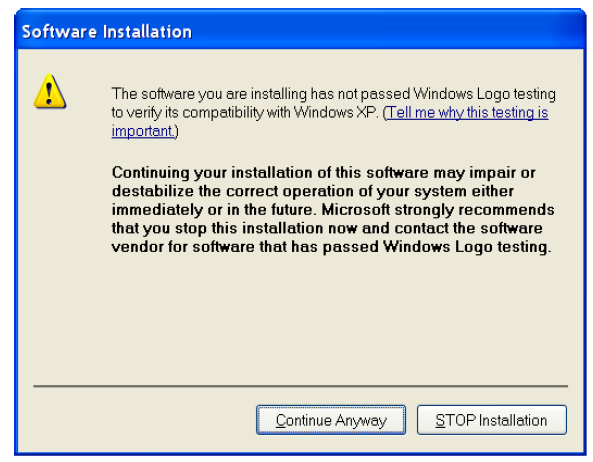
Task: Follow the underlined 'important.' link text
Action: pos(143,131)
